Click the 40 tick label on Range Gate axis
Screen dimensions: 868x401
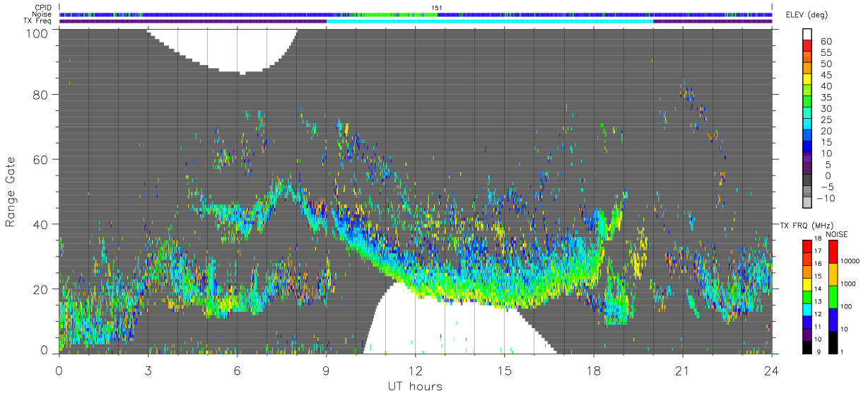(x=42, y=224)
